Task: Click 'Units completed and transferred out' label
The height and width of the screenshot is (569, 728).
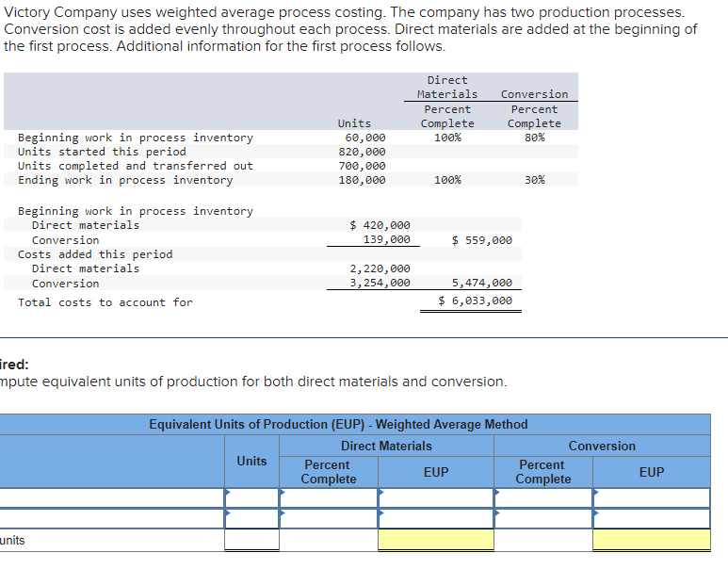Action: [135, 166]
